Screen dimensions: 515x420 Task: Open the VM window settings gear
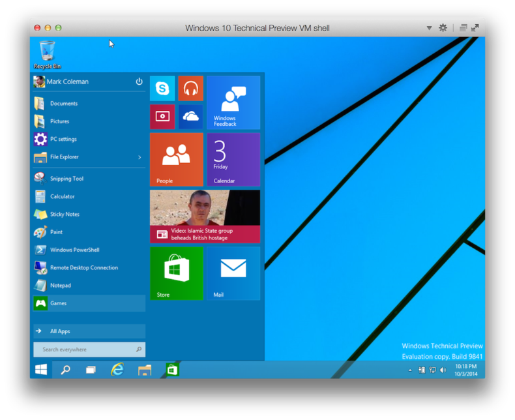pyautogui.click(x=443, y=27)
